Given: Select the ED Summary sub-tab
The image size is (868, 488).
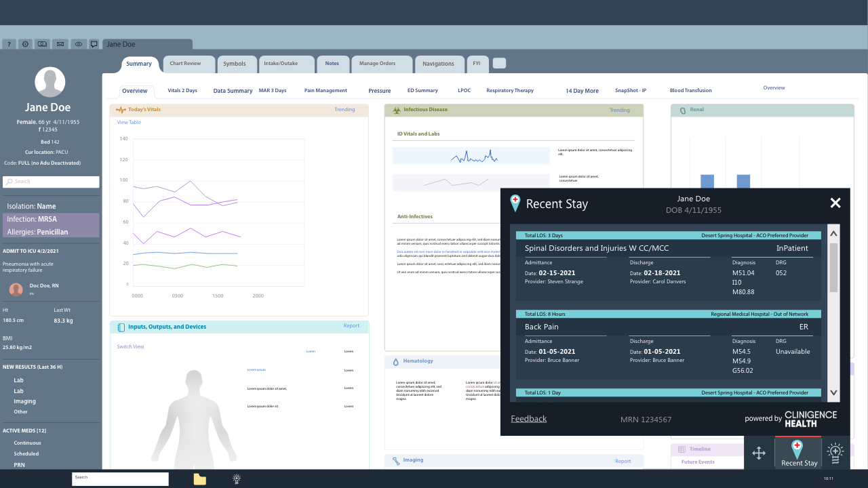Looking at the screenshot, I should (x=422, y=90).
